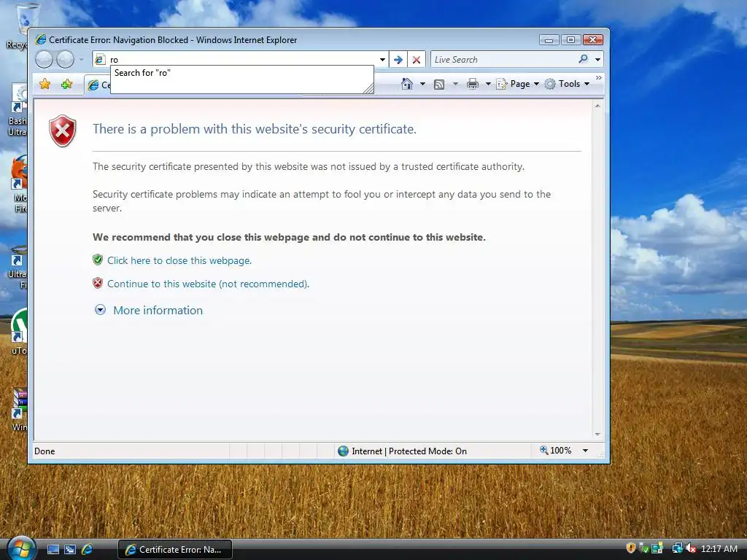
Task: Click the Live Search input box
Action: pyautogui.click(x=503, y=60)
